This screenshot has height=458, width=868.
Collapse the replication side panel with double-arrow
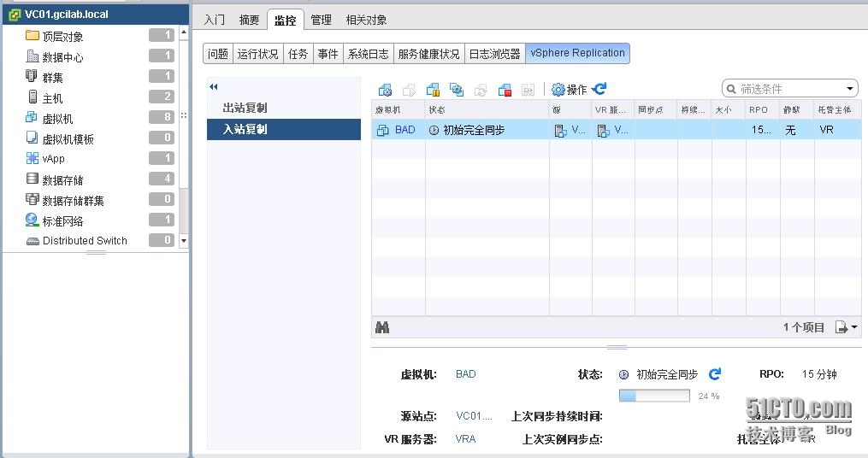214,86
